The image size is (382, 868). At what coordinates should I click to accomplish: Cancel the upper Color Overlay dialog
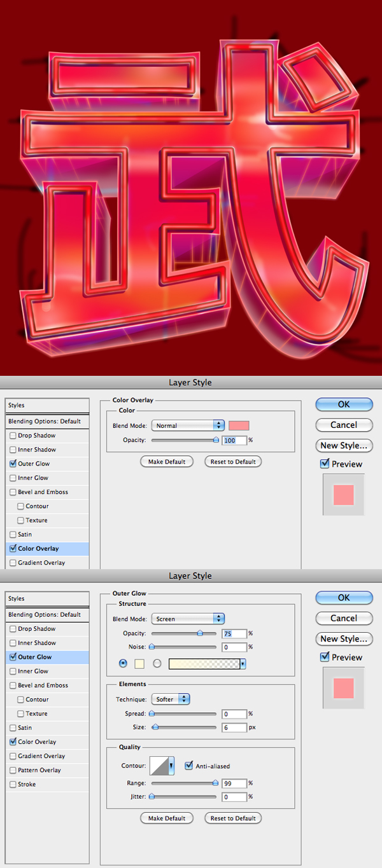(x=344, y=425)
